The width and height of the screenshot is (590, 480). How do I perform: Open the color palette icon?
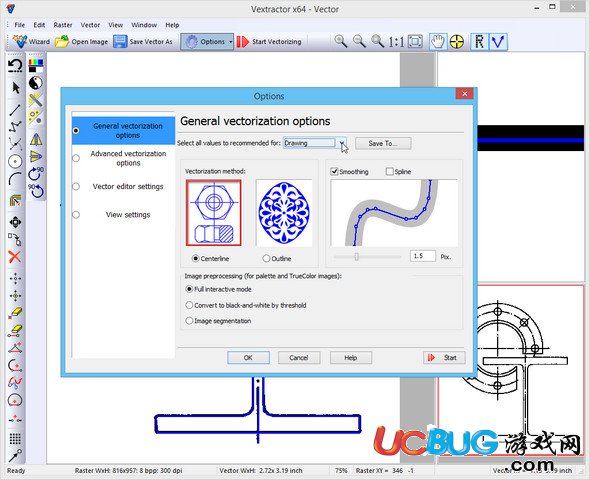tap(36, 65)
